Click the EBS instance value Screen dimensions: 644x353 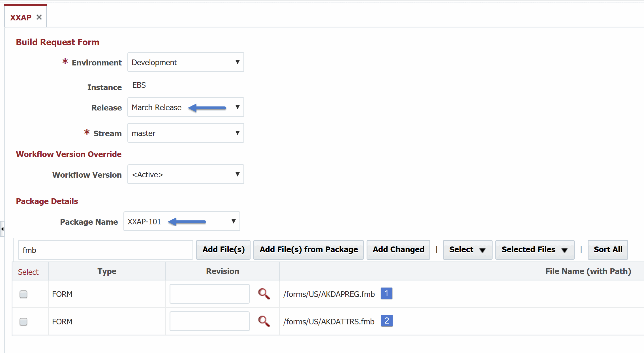point(139,85)
